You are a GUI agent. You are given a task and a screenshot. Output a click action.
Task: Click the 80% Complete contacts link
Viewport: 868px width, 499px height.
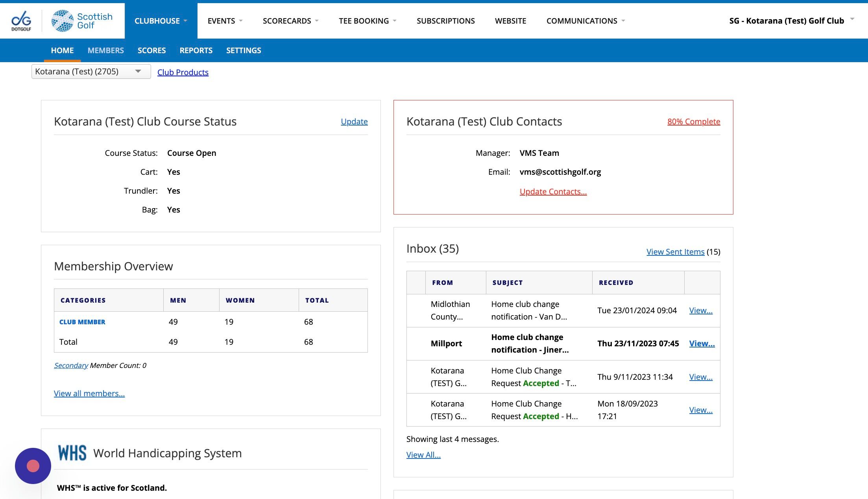693,122
